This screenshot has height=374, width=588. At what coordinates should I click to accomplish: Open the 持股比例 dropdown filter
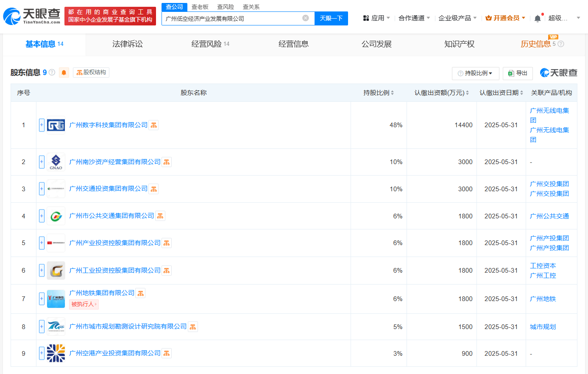click(475, 73)
